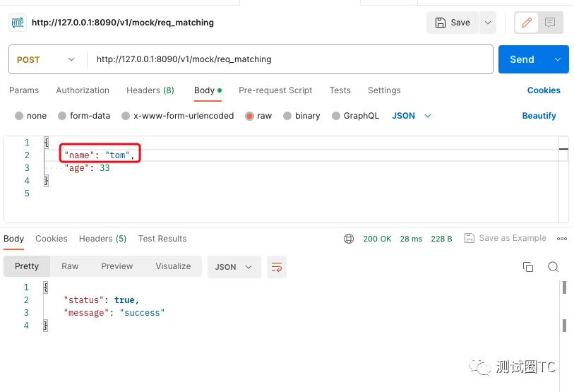
Task: Click the HTTP request type icon
Action: [18, 23]
